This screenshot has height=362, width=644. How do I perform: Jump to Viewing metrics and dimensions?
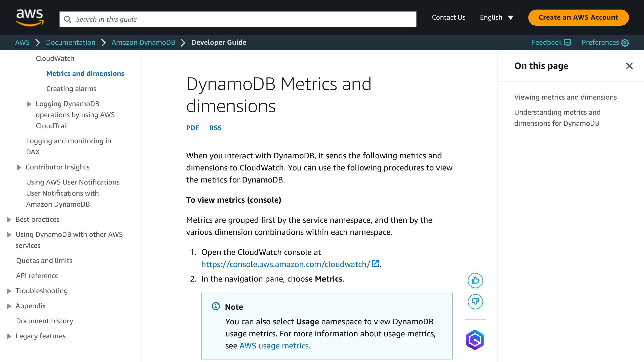[566, 97]
